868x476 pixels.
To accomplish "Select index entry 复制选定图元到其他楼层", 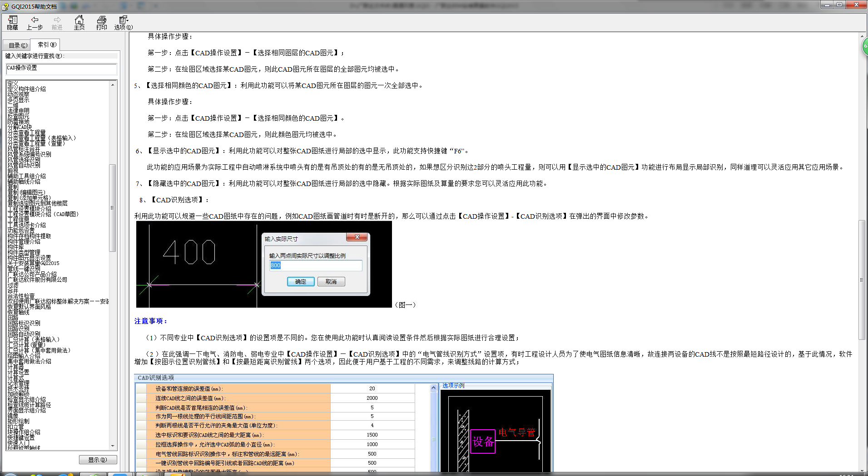I will [x=37, y=203].
